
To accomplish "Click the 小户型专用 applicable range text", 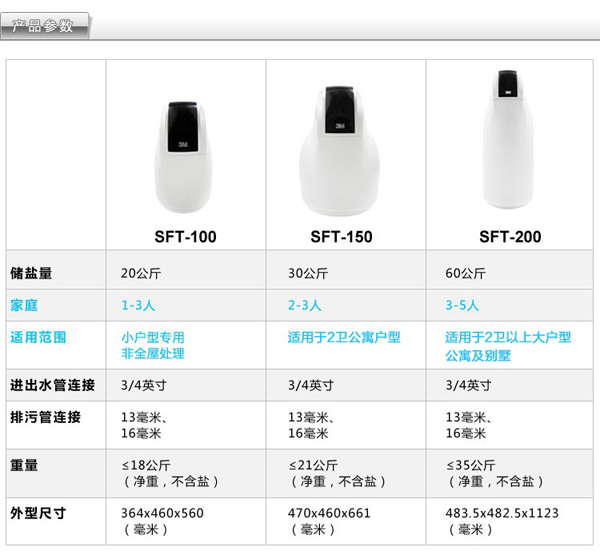I will 152,338.
